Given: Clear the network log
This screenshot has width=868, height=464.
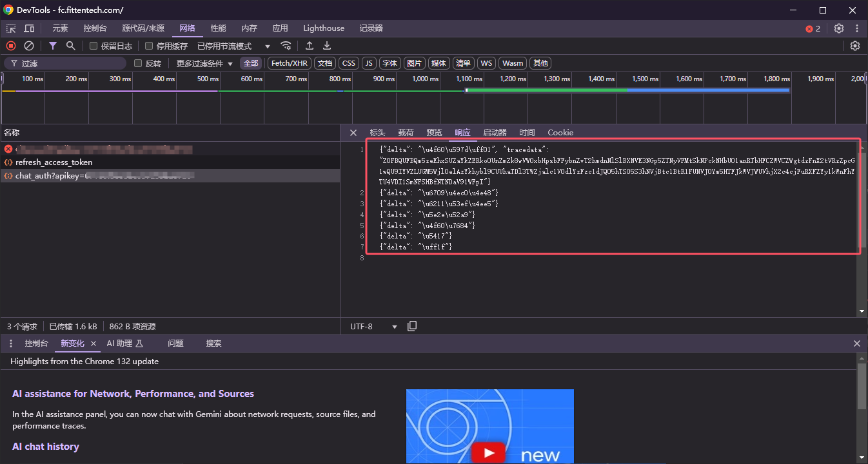Looking at the screenshot, I should (29, 46).
